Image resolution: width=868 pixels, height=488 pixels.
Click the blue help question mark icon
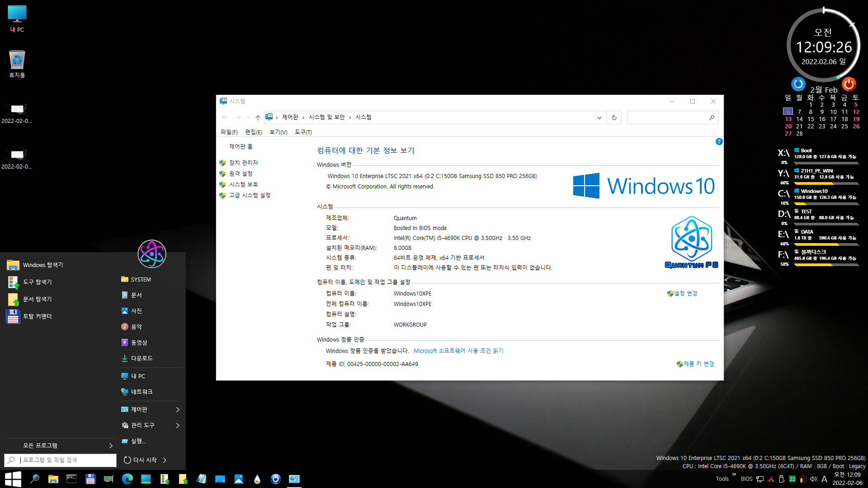click(719, 142)
